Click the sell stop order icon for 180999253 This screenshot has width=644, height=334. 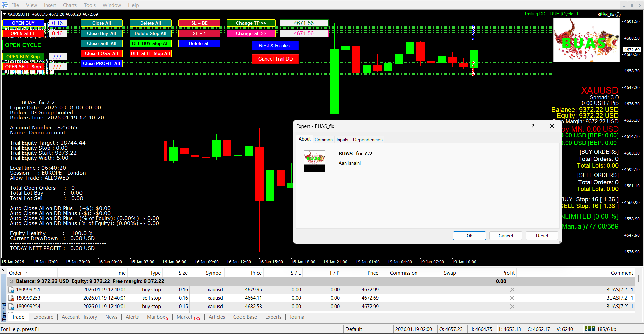(x=11, y=298)
